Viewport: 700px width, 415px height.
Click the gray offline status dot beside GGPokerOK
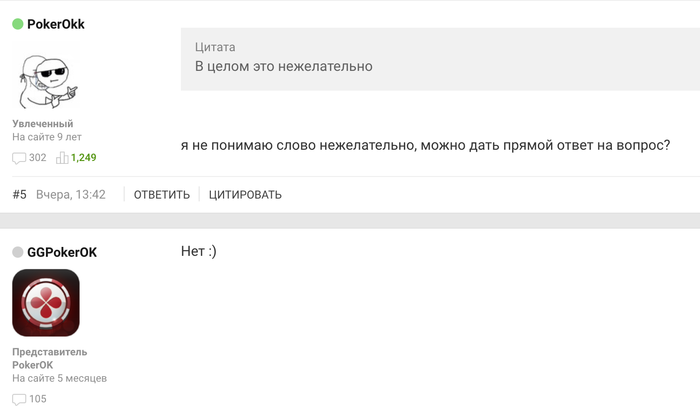[x=17, y=253]
